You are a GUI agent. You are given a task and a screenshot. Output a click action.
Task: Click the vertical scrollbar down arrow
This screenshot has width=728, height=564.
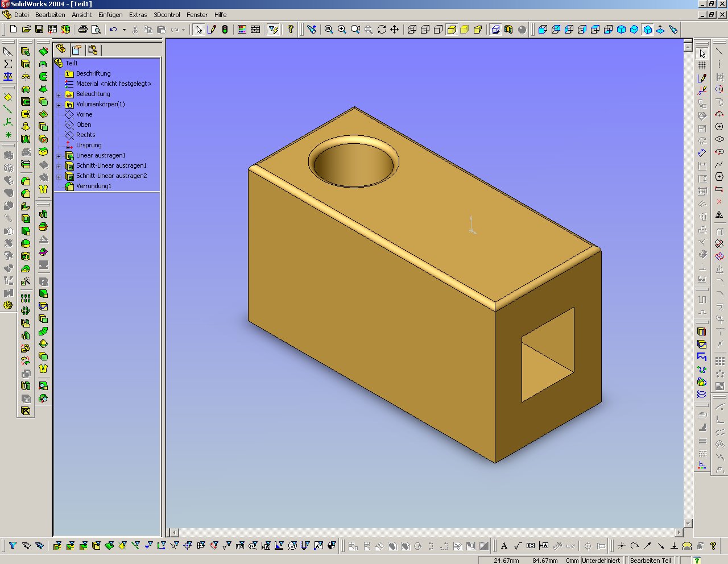point(688,523)
